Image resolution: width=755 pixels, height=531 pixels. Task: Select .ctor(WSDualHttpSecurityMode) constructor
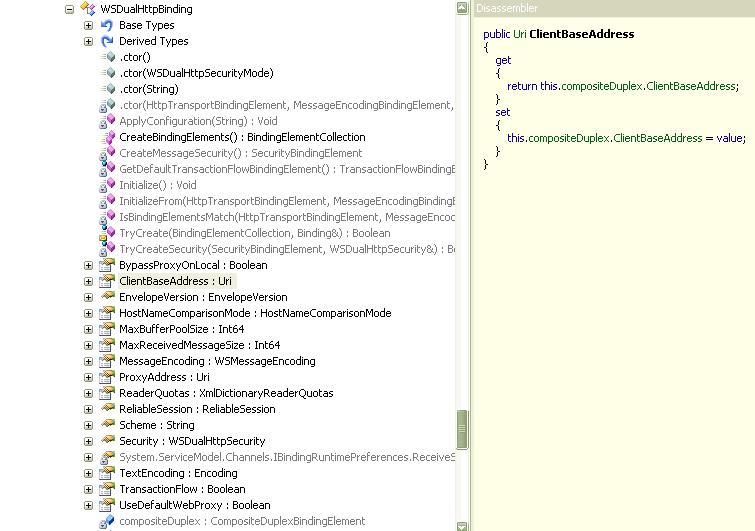(x=196, y=73)
